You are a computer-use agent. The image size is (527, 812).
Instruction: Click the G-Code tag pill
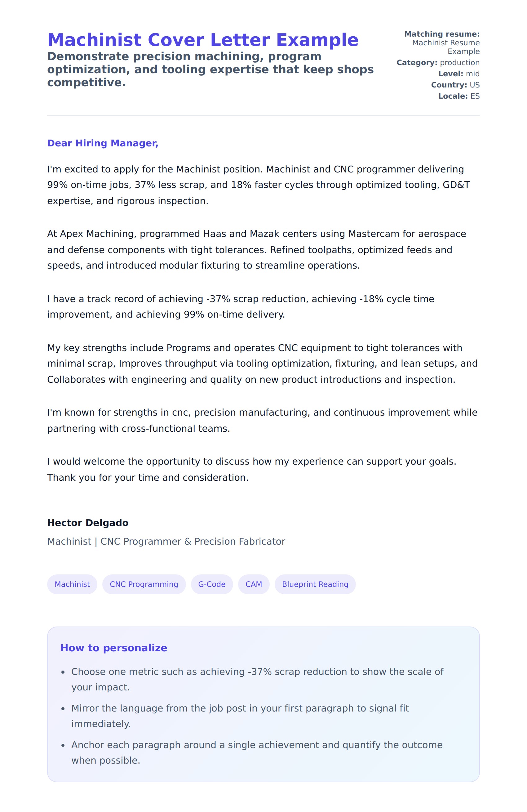[211, 584]
